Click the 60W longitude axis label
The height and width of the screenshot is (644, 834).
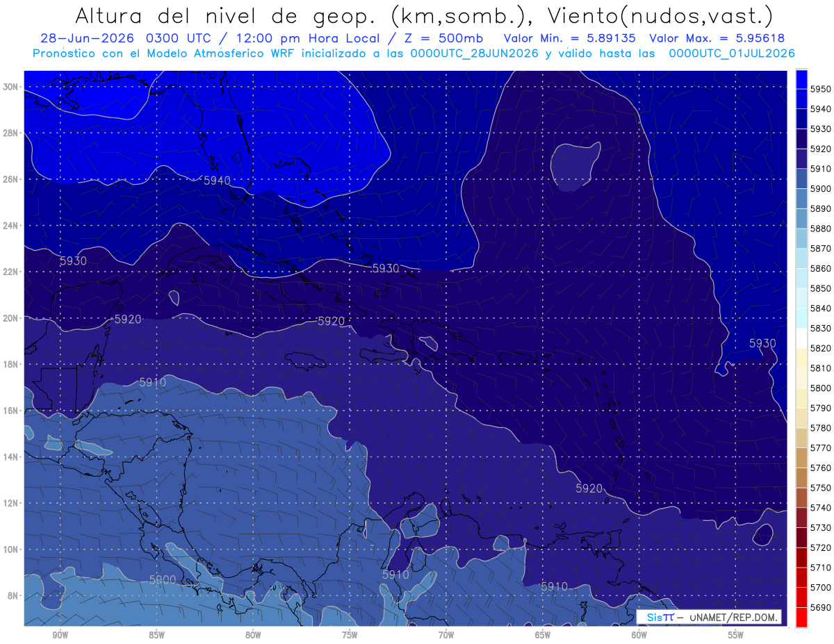coord(639,635)
